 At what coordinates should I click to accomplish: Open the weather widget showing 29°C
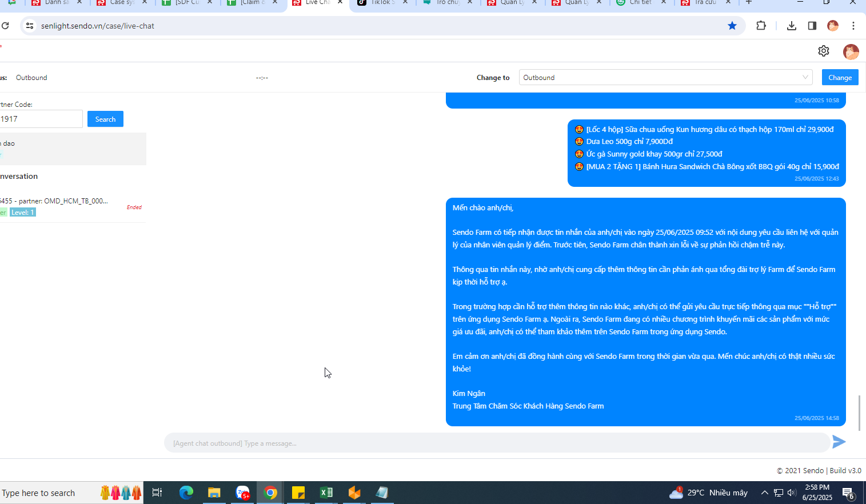[709, 493]
